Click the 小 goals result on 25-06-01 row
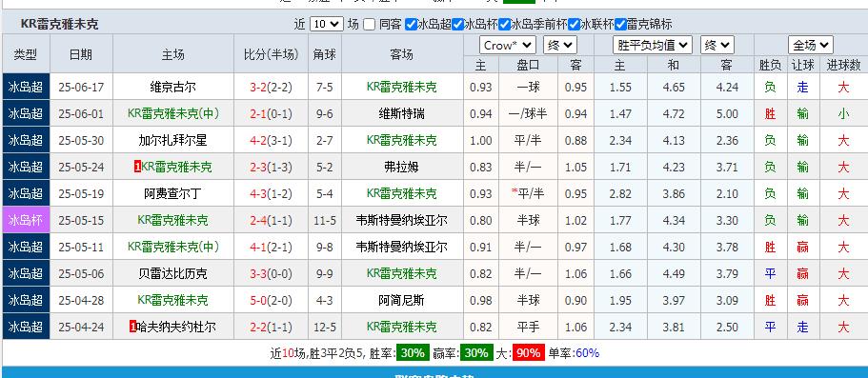Viewport: 868px width, 378px height. (843, 114)
